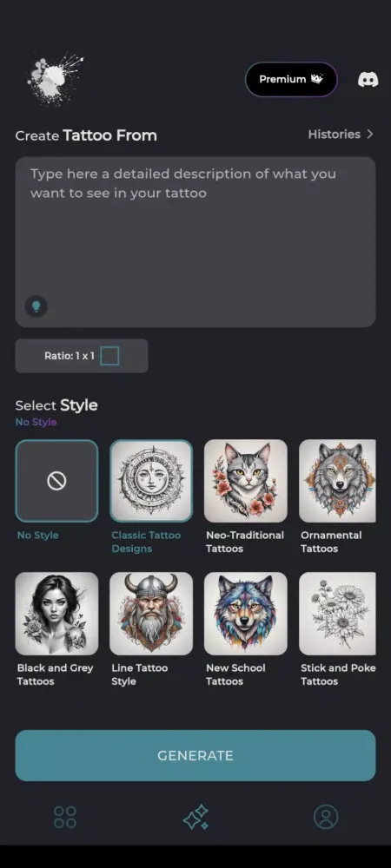Select the Line Tattoo Style viking thumbnail
The image size is (391, 868).
tap(151, 614)
